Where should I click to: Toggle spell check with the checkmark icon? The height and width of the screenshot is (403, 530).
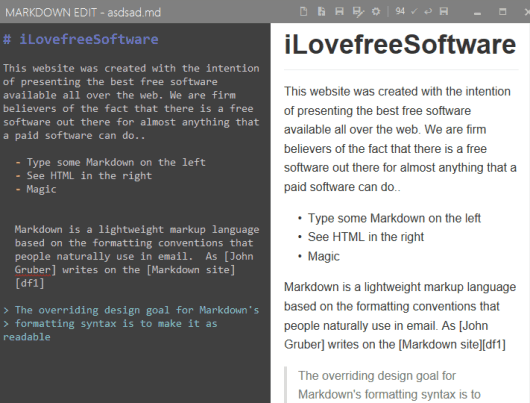coord(414,12)
